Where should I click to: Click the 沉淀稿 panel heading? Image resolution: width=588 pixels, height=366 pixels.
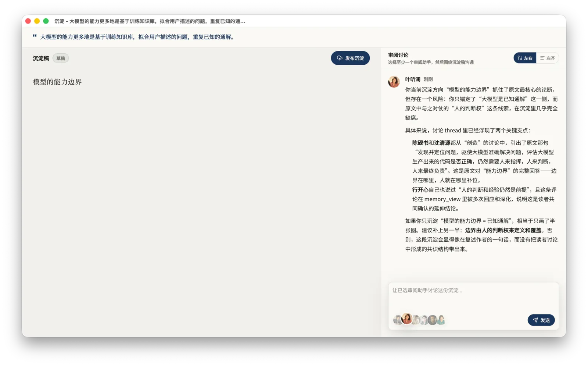41,58
